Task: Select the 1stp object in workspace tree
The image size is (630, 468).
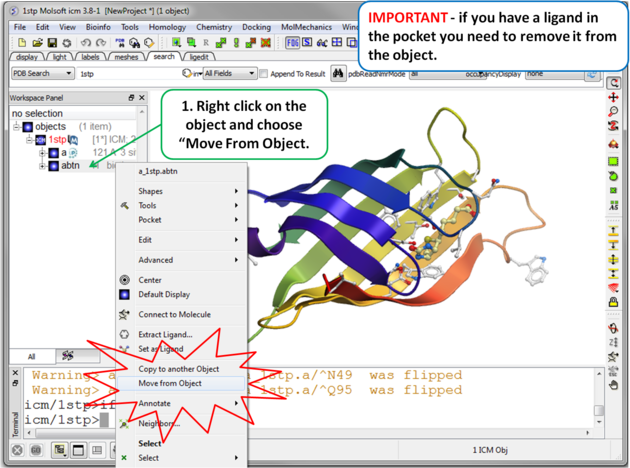Action: pyautogui.click(x=58, y=140)
